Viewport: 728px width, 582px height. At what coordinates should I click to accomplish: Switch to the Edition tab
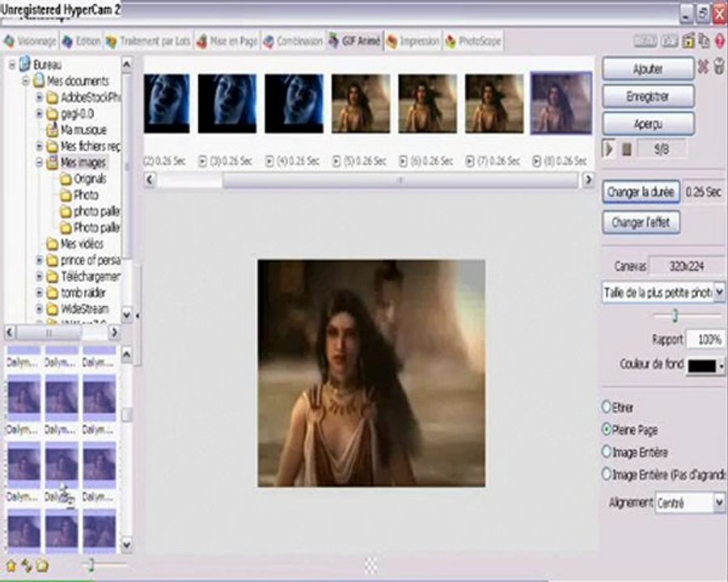coord(82,41)
